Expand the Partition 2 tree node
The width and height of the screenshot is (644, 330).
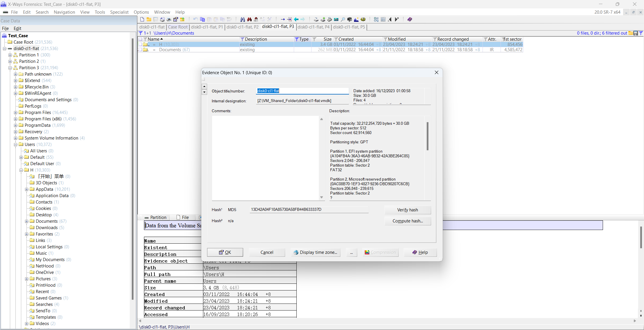point(10,61)
